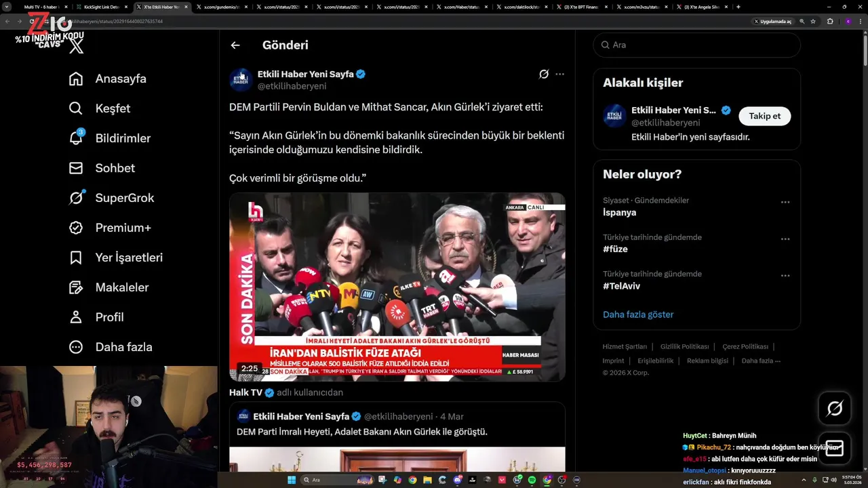Open Reklam bilgisi footer link
The height and width of the screenshot is (488, 868).
(x=707, y=361)
